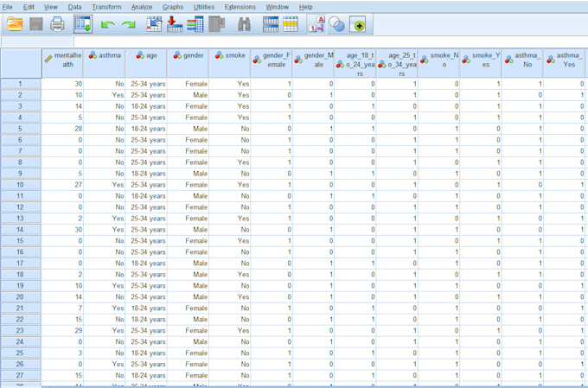
Task: Select row header number 1
Action: pos(21,84)
